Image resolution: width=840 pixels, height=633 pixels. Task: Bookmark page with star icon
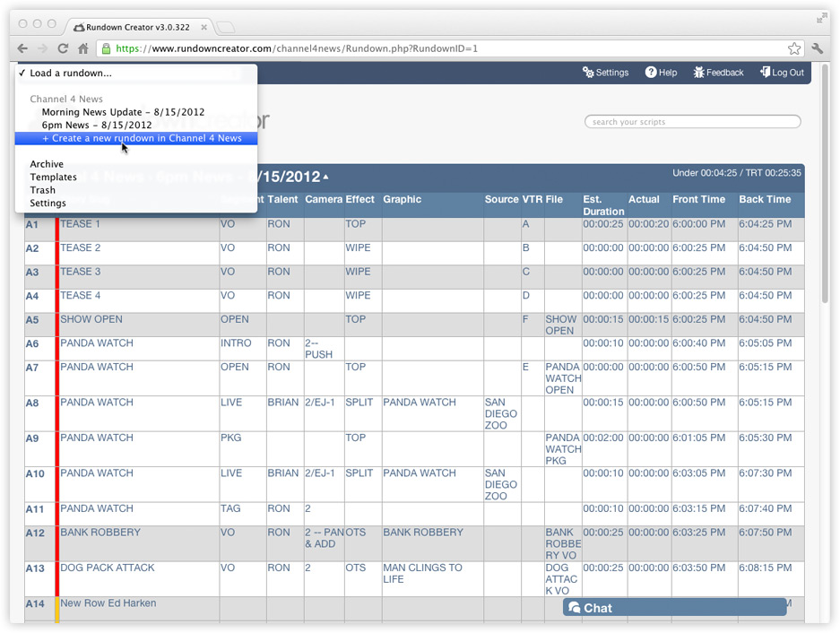[794, 48]
